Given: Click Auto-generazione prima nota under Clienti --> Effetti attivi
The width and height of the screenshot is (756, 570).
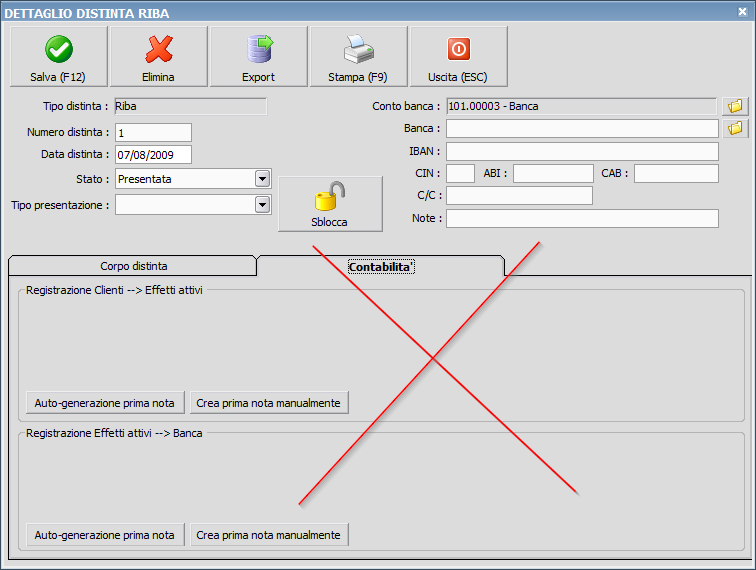Looking at the screenshot, I should tap(105, 403).
